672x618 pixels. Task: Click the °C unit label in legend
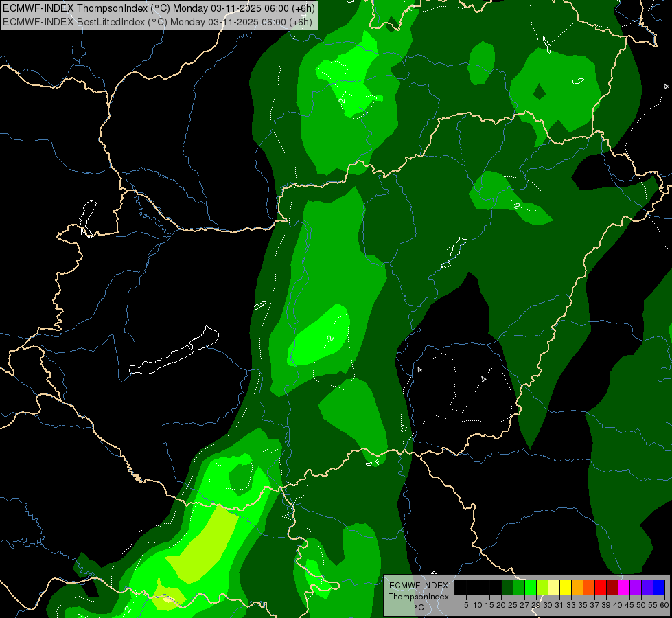(x=419, y=608)
